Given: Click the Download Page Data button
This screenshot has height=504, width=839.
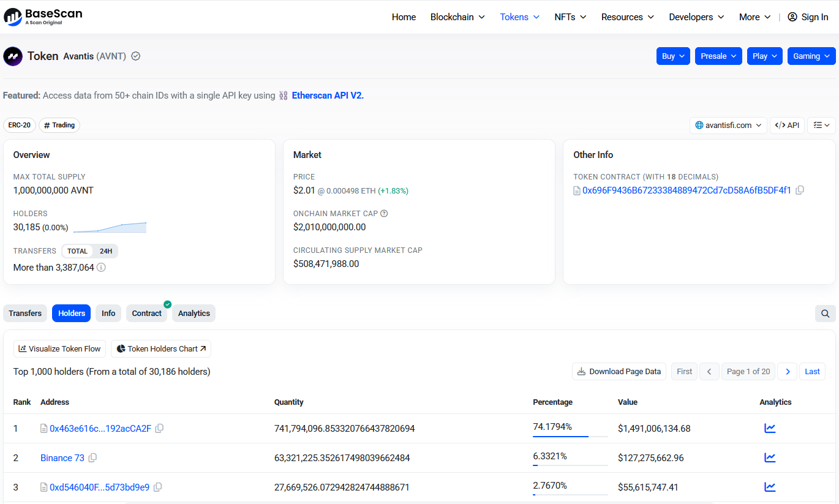Looking at the screenshot, I should [x=619, y=372].
